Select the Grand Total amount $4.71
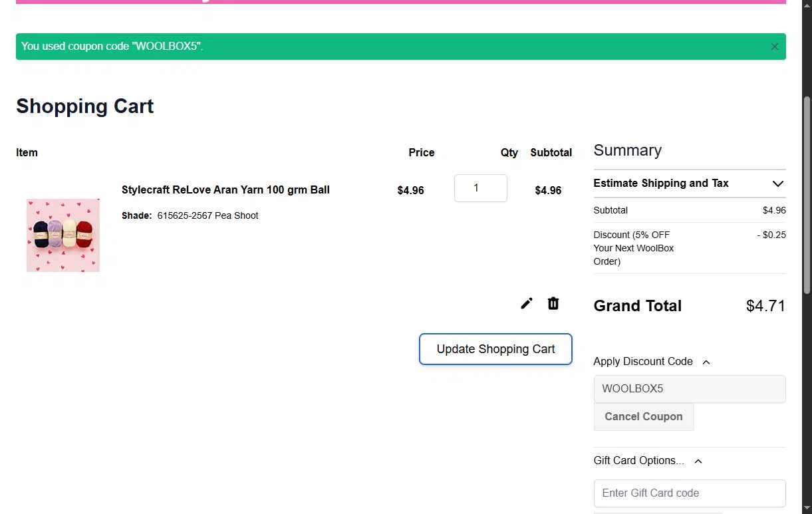 [765, 306]
